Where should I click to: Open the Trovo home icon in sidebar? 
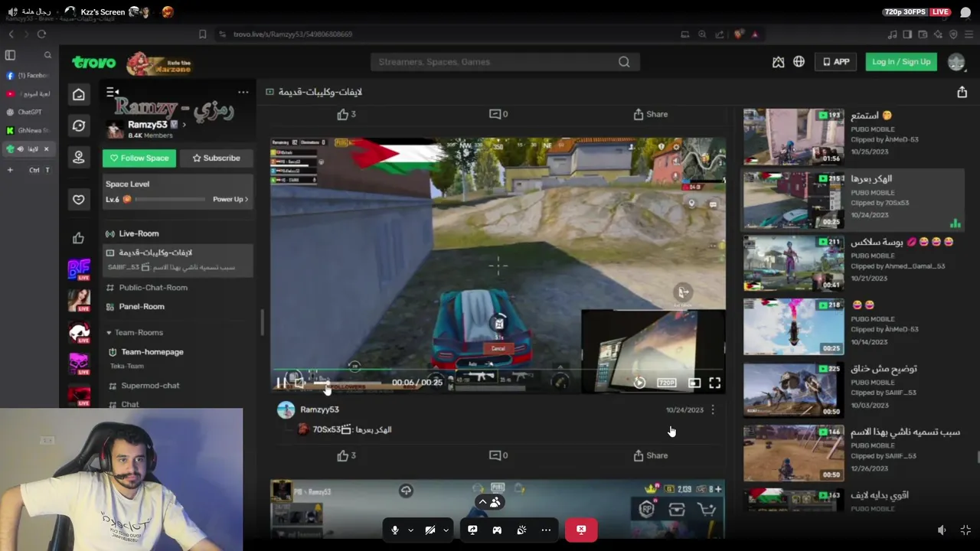point(79,95)
